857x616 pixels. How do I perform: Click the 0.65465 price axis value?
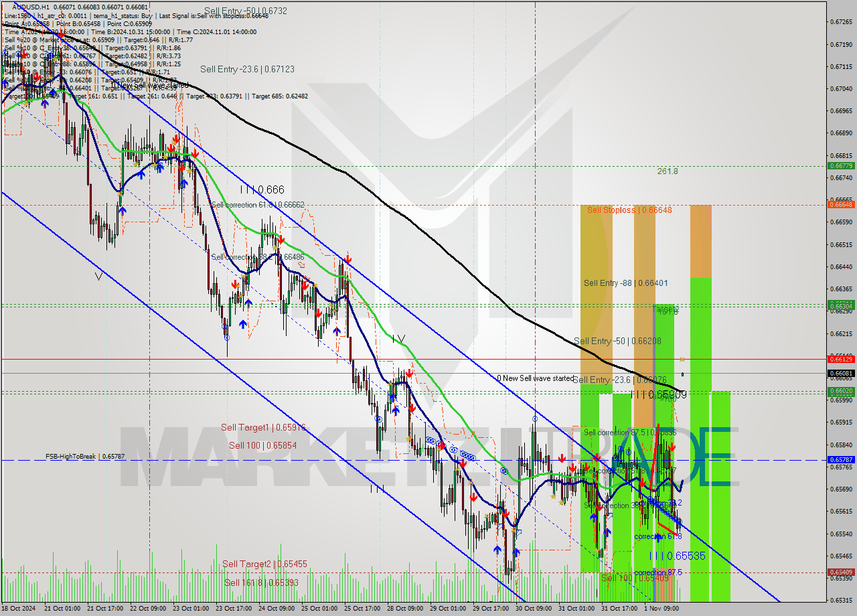pyautogui.click(x=841, y=556)
